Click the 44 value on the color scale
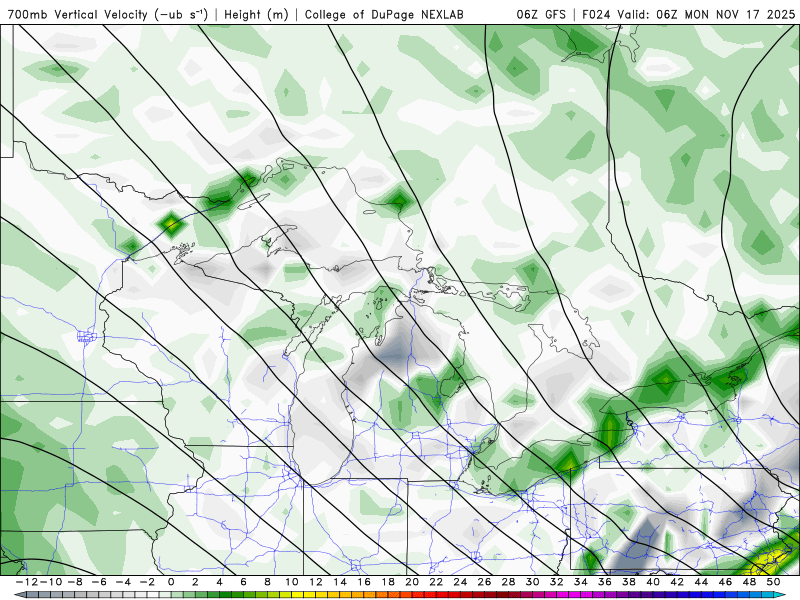800x600 pixels. pos(702,582)
